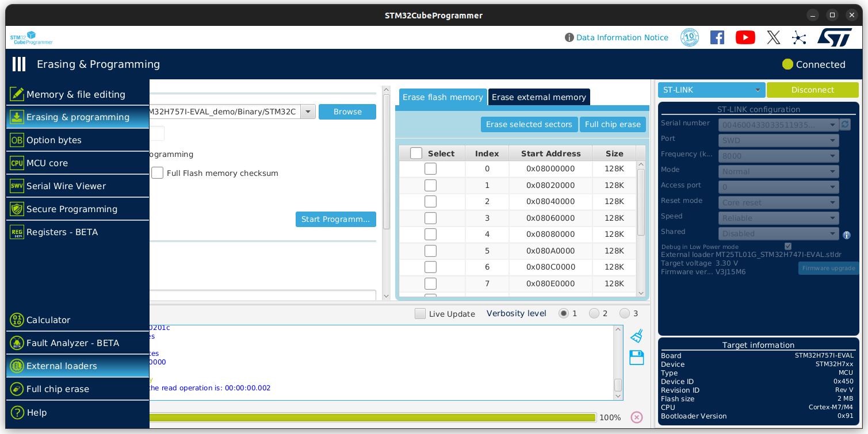Open the Option bytes OB icon
The width and height of the screenshot is (868, 434).
click(17, 140)
